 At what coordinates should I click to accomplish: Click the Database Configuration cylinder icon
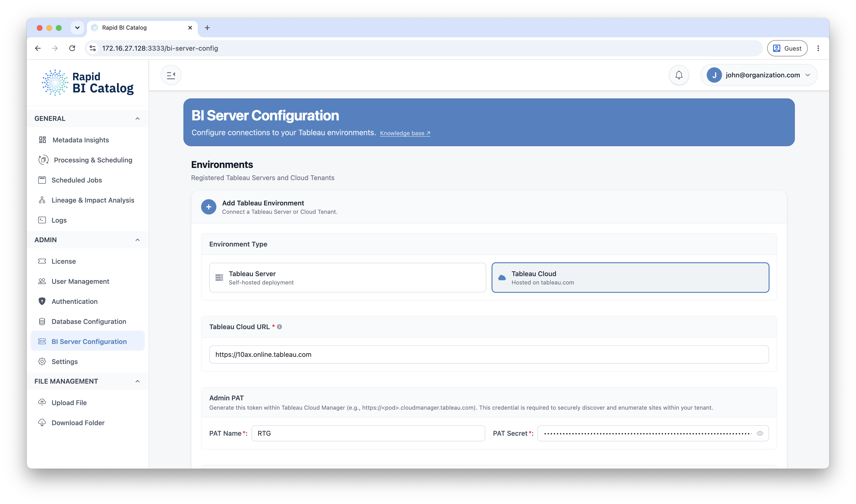pos(42,321)
